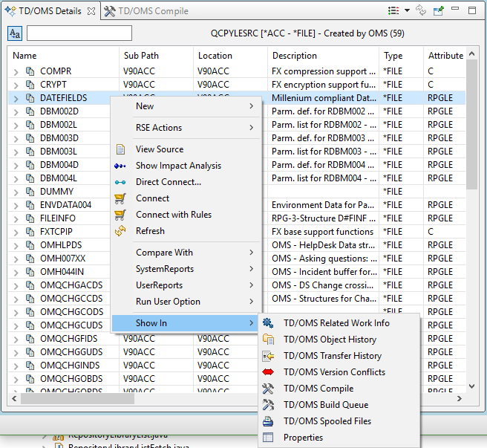Toggle the case-sensitive Aa filter button
Screen dimensions: 487x448
coord(15,33)
